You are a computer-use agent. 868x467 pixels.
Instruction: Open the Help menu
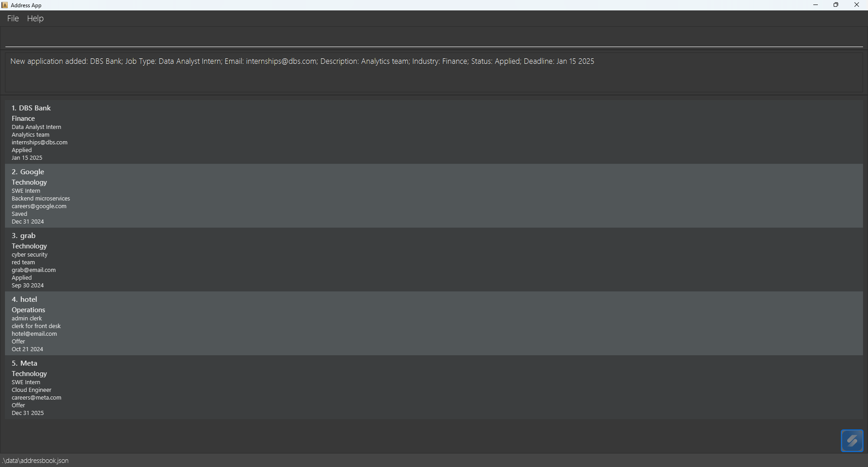(x=35, y=19)
